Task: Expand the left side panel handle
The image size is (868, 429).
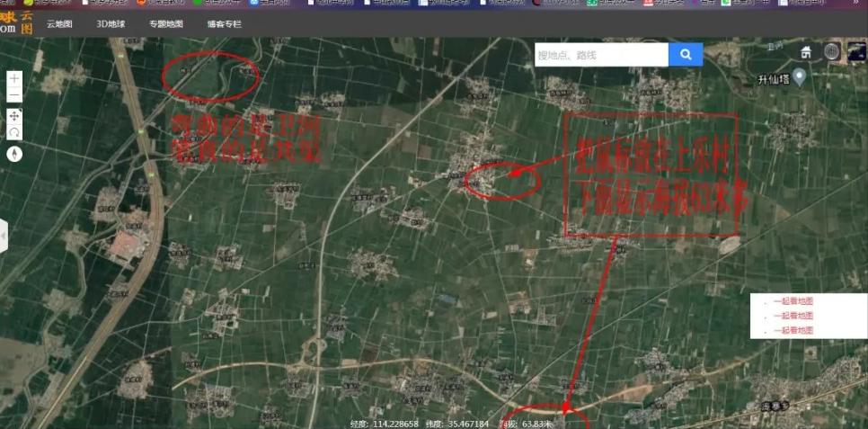Action: [4, 236]
